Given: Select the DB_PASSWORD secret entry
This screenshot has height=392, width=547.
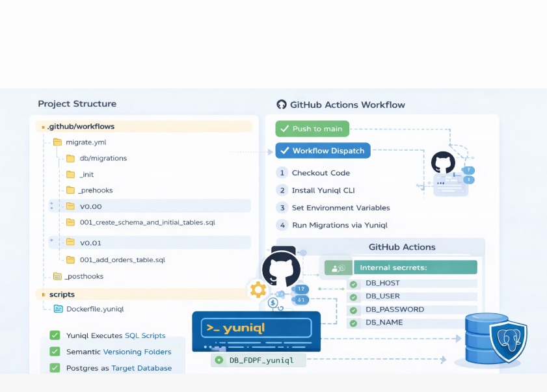Looking at the screenshot, I should click(x=391, y=309).
